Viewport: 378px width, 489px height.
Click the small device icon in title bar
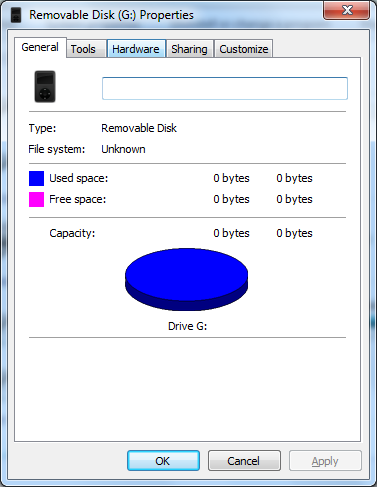16,15
